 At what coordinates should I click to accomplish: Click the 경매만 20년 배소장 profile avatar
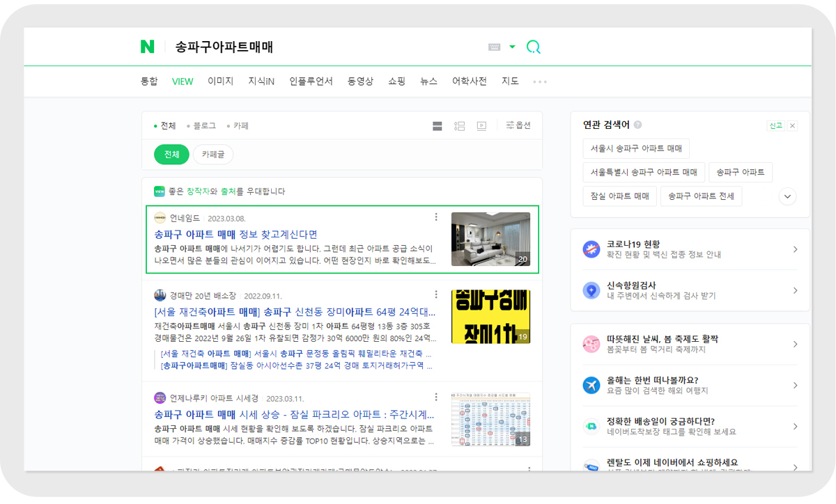pos(160,295)
